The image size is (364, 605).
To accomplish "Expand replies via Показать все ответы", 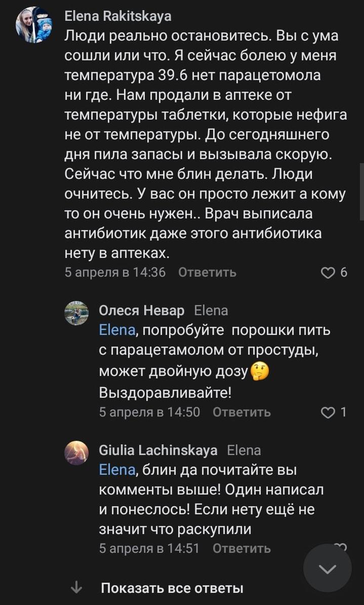I will [172, 588].
